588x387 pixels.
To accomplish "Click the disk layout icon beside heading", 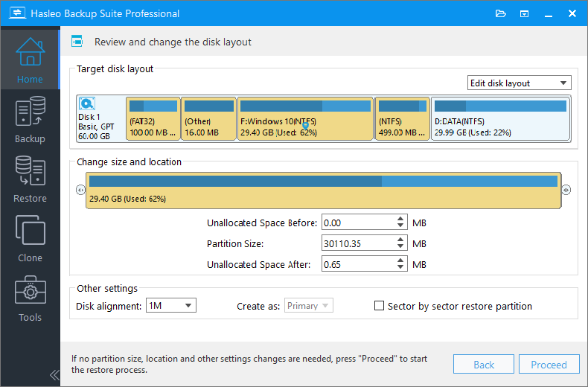I will coord(77,41).
